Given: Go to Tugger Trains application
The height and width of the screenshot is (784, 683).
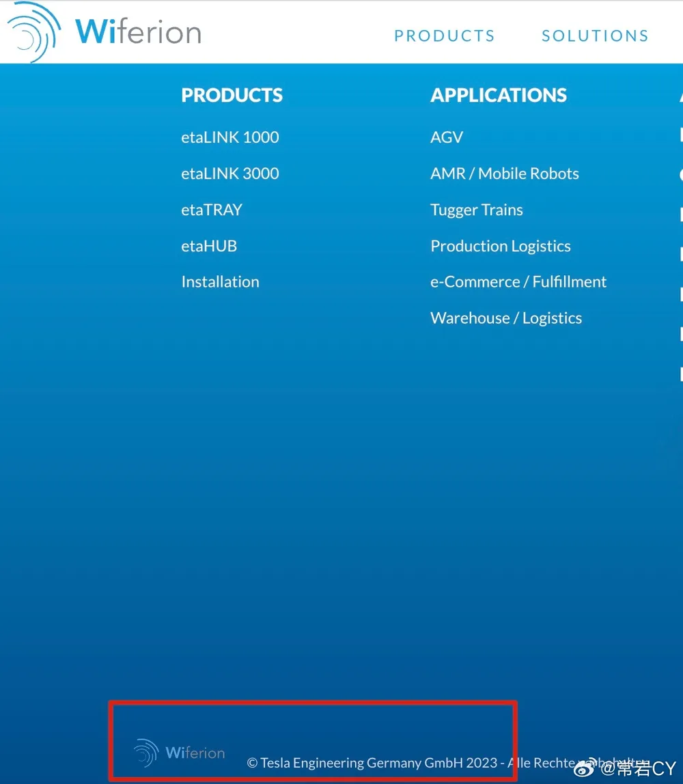Looking at the screenshot, I should pos(477,210).
